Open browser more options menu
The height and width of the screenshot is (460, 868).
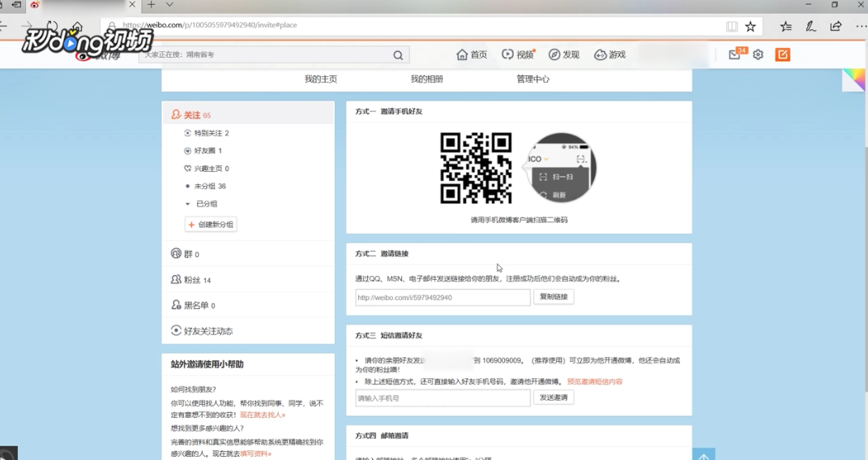click(861, 26)
